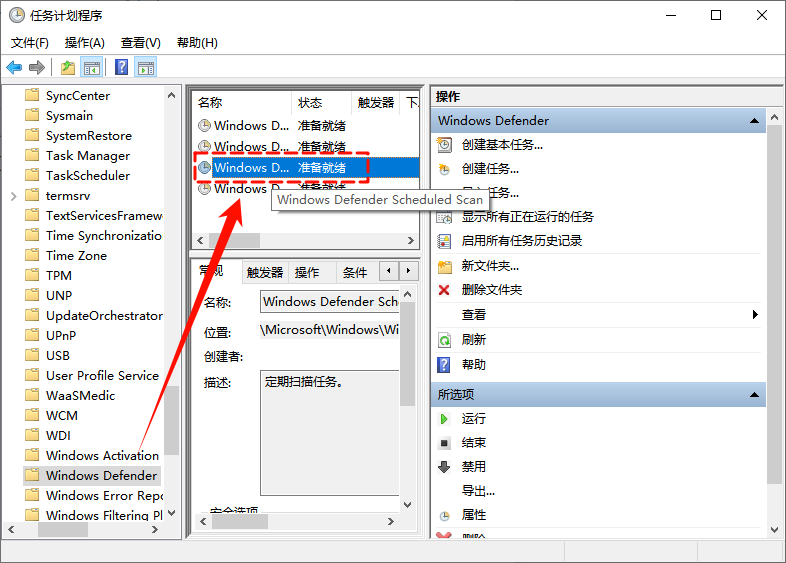This screenshot has width=786, height=563.
Task: Click the WDI folder icon
Action: pyautogui.click(x=32, y=435)
